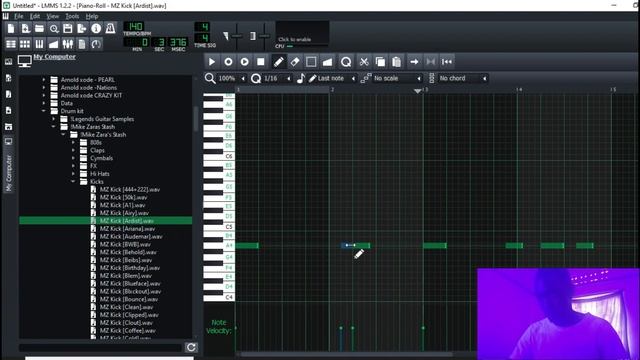
Task: Open the File menu
Action: coord(19,16)
